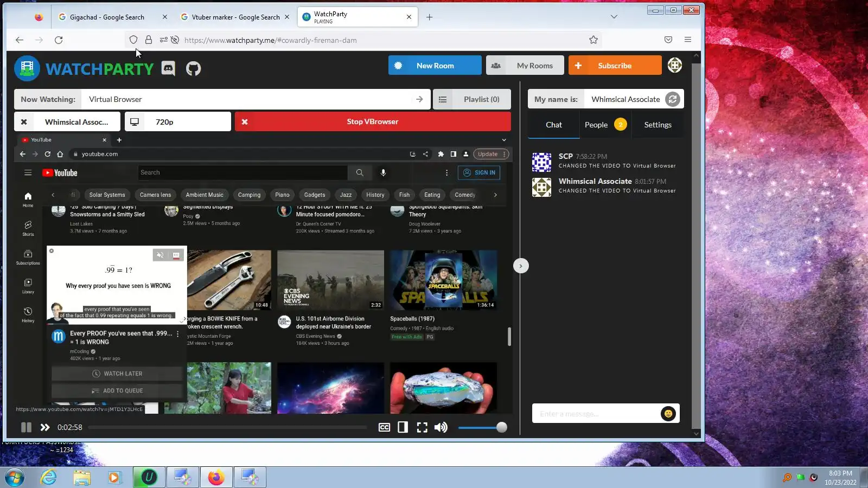This screenshot has height=488, width=868.
Task: Open the WatchParty GitHub icon link
Action: point(193,69)
